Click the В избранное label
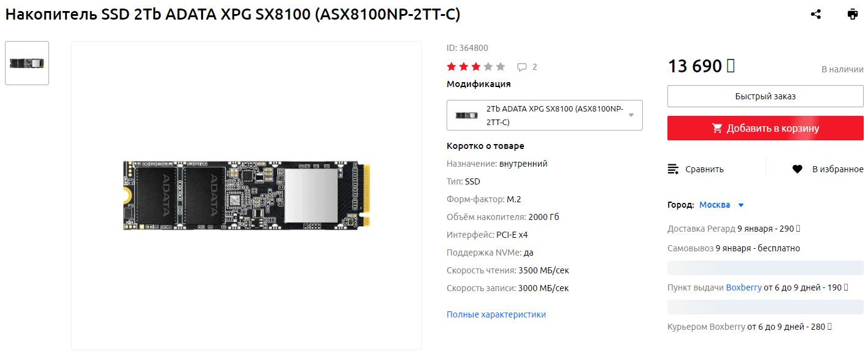The height and width of the screenshot is (361, 868). click(x=838, y=169)
